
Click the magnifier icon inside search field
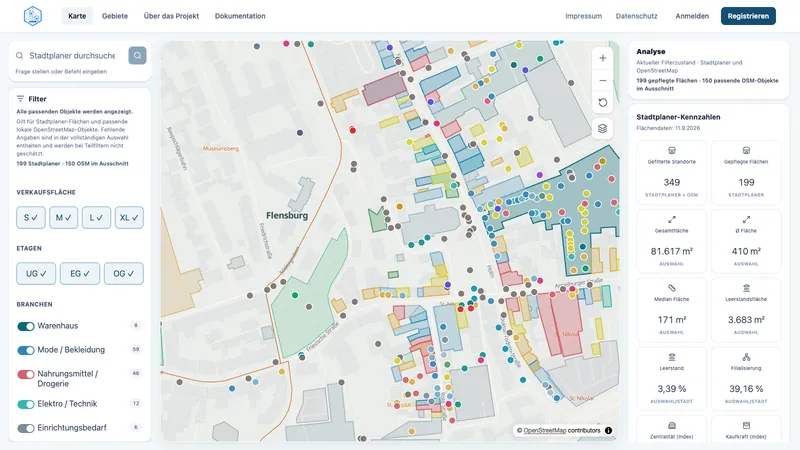coord(19,56)
